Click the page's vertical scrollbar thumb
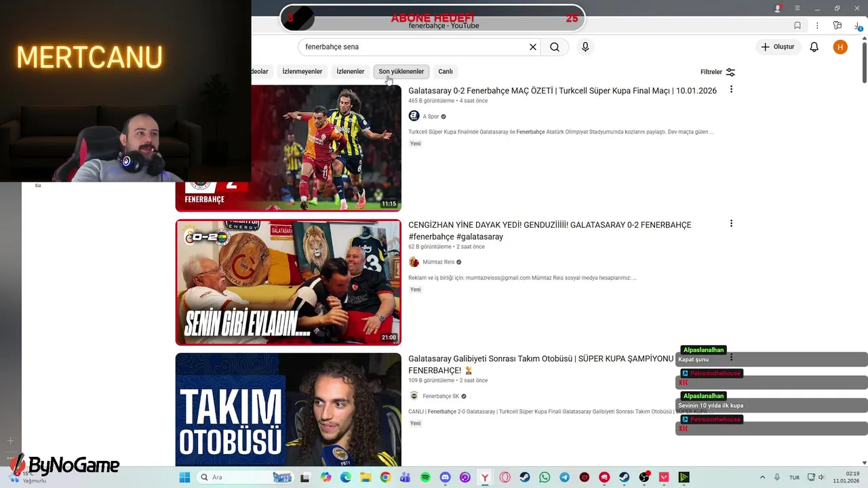868x488 pixels. 864,64
